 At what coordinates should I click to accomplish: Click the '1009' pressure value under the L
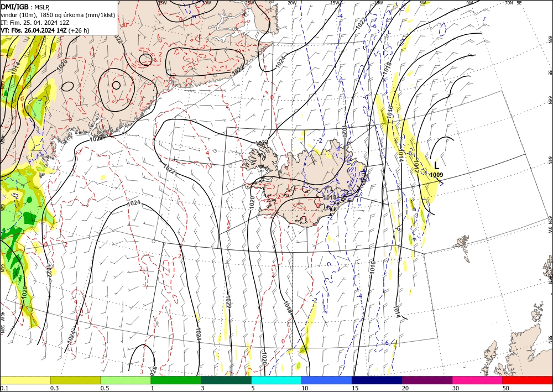pyautogui.click(x=437, y=175)
